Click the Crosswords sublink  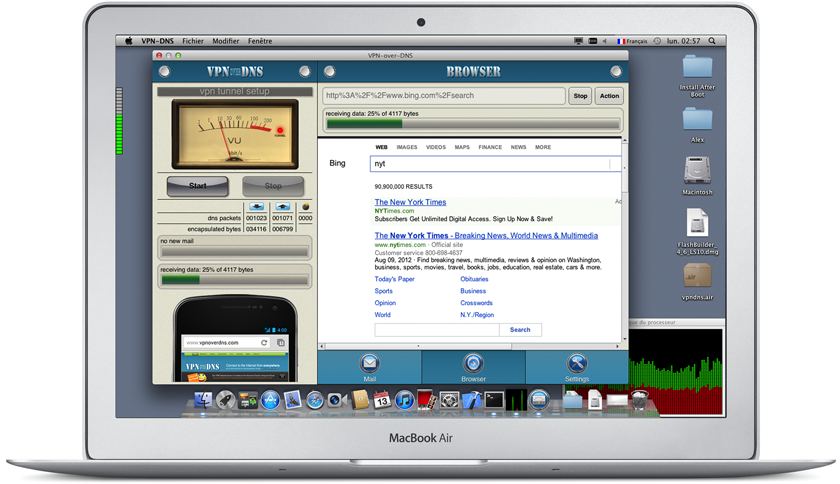pos(476,303)
